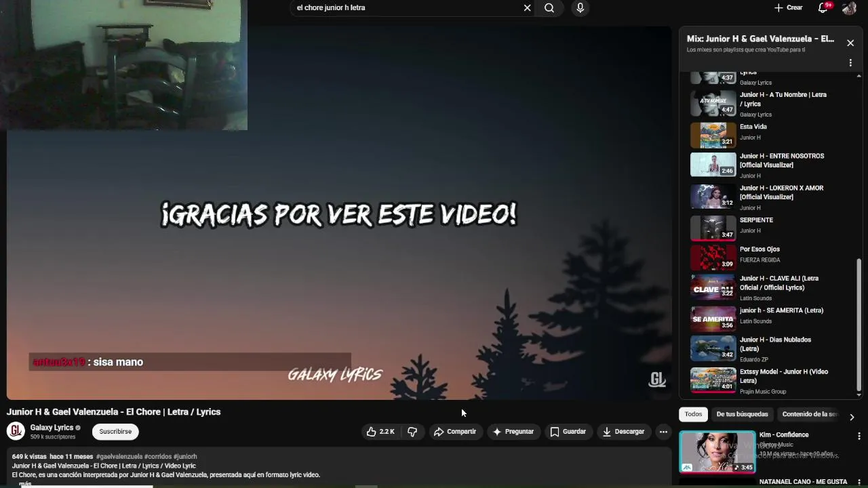This screenshot has width=868, height=488.
Task: Open the Galaxy Lyrics channel name
Action: pyautogui.click(x=52, y=428)
